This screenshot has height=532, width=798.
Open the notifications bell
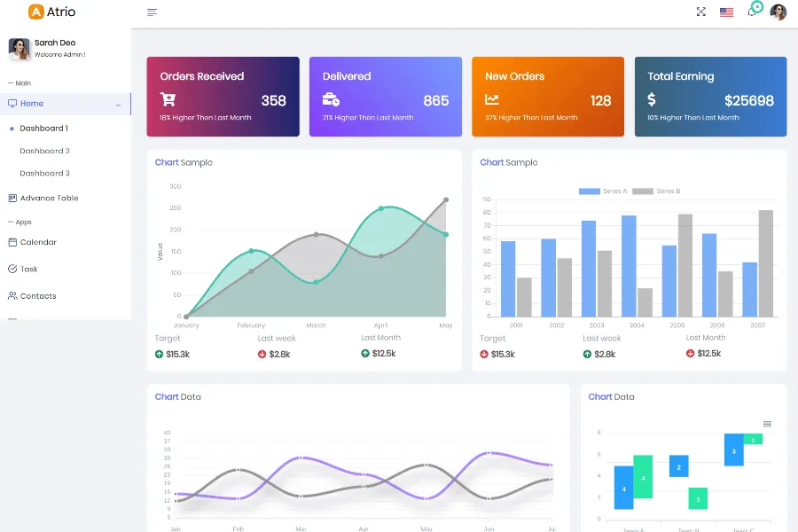coord(752,12)
